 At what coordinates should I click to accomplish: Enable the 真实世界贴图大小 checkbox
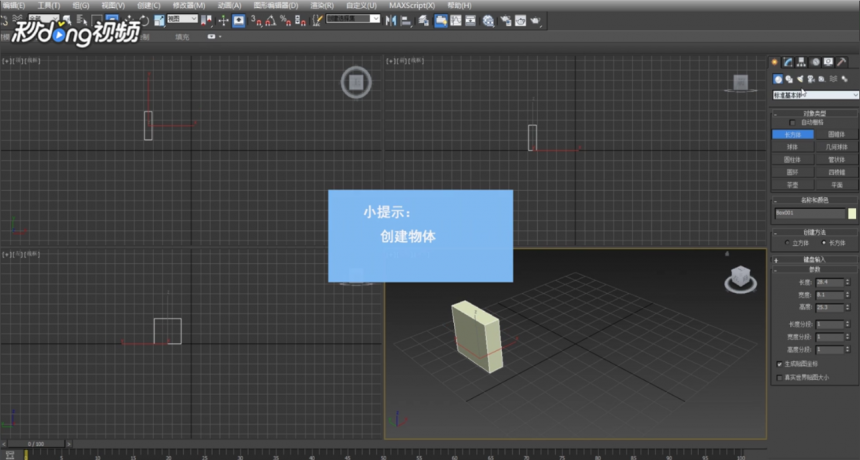779,378
